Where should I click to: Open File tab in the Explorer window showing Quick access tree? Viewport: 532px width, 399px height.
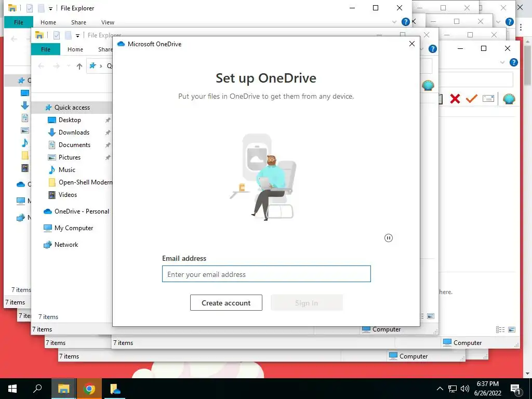(x=46, y=49)
